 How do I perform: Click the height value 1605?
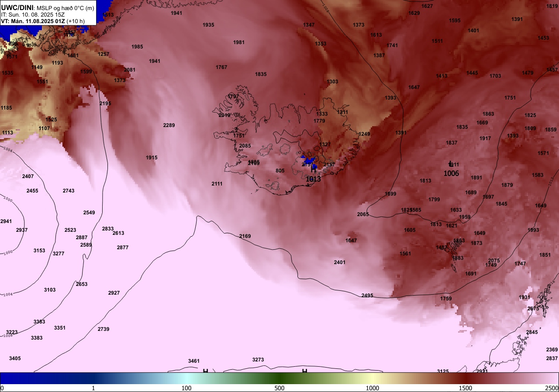coord(410,230)
